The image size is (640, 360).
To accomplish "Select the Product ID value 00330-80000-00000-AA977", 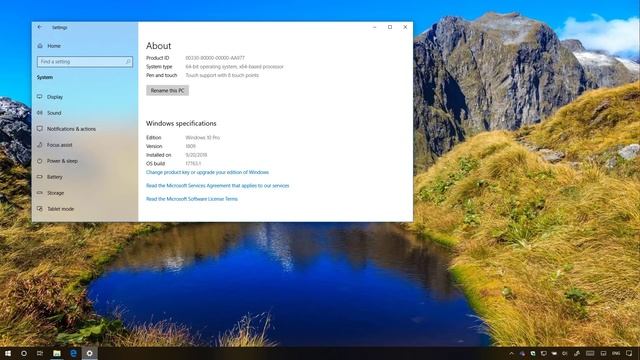I will tap(215, 58).
